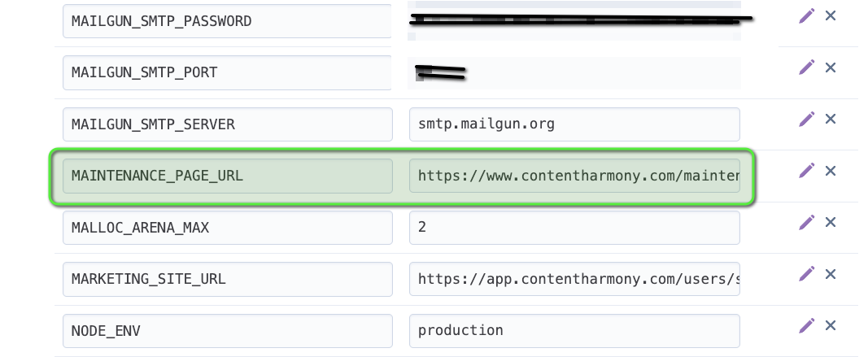Click the maintenance page URL value field
This screenshot has width=868, height=357.
574,176
